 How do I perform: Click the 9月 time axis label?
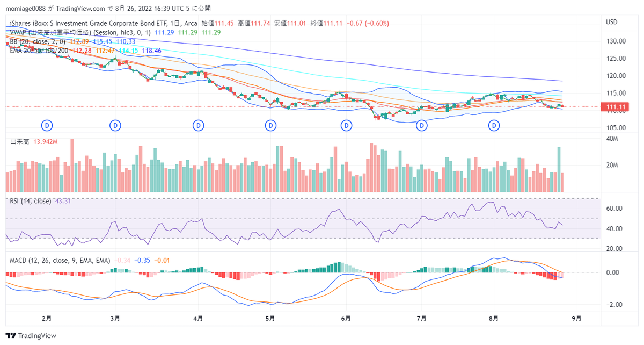(x=577, y=318)
